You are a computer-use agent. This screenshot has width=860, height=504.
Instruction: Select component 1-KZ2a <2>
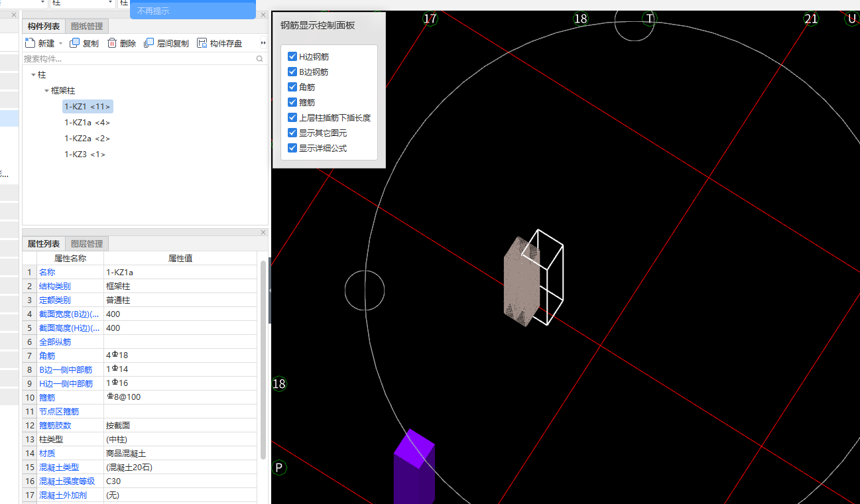(88, 138)
